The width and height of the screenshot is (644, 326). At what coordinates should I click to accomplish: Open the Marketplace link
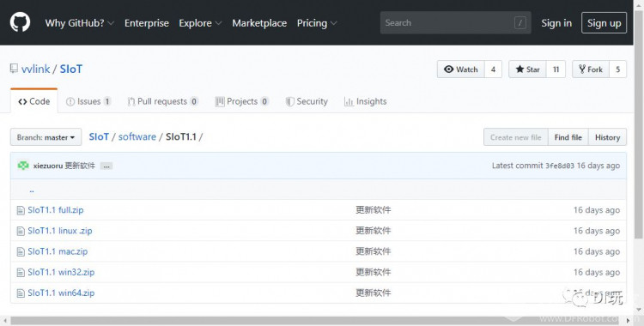coord(259,23)
